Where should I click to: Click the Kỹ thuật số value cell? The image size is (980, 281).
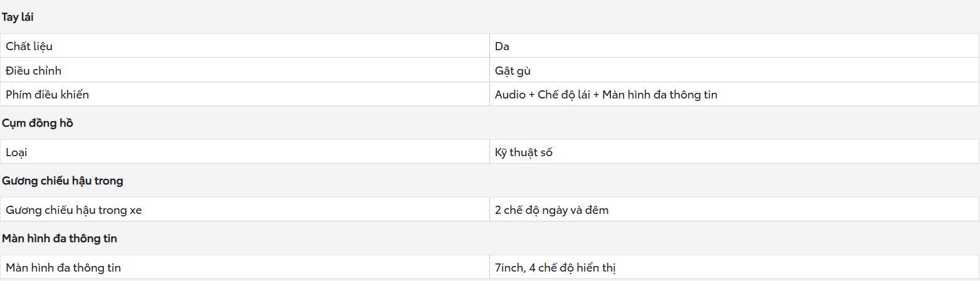[x=734, y=152]
